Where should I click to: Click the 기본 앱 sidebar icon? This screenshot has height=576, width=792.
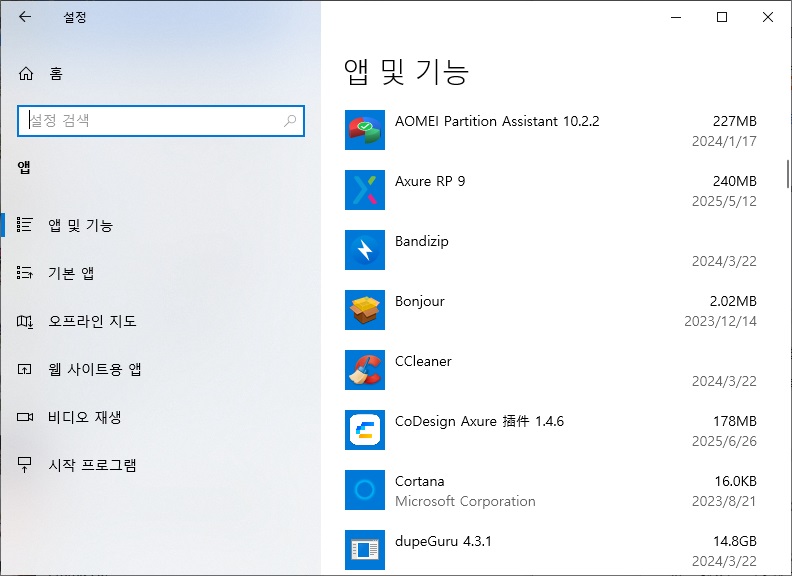pos(24,273)
